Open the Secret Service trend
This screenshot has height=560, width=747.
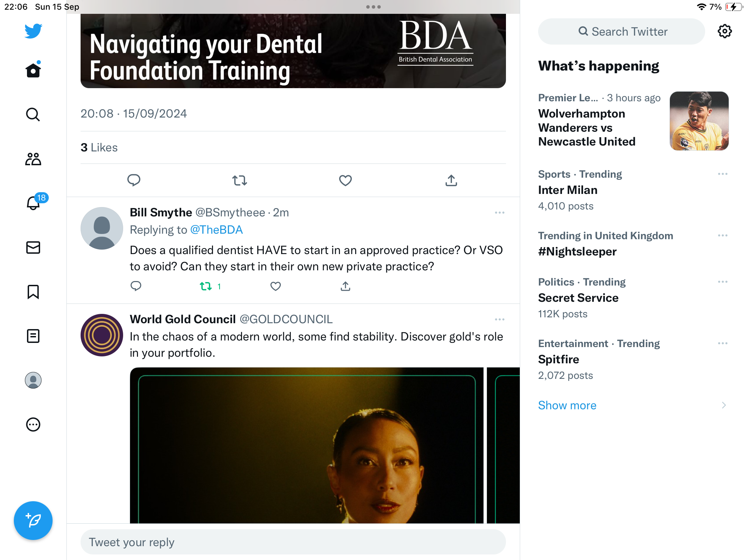[578, 298]
